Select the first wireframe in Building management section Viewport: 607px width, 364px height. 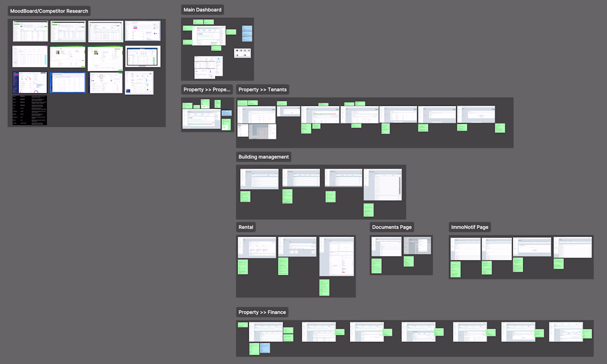259,179
